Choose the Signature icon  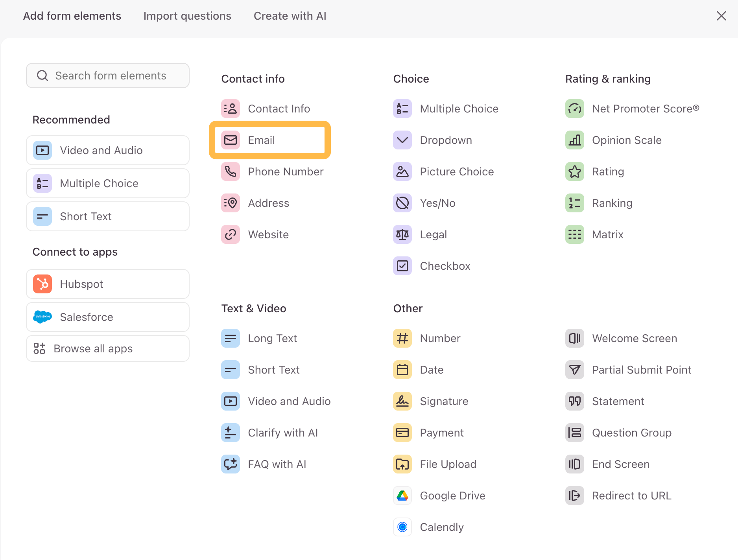(402, 401)
